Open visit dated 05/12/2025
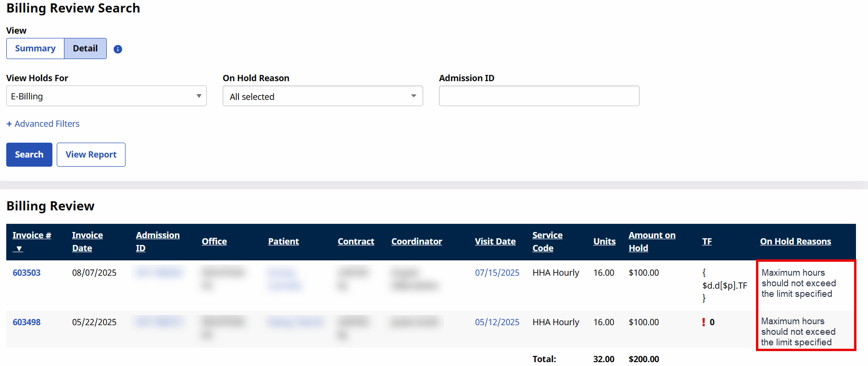Viewport: 868px width, 366px height. [497, 322]
